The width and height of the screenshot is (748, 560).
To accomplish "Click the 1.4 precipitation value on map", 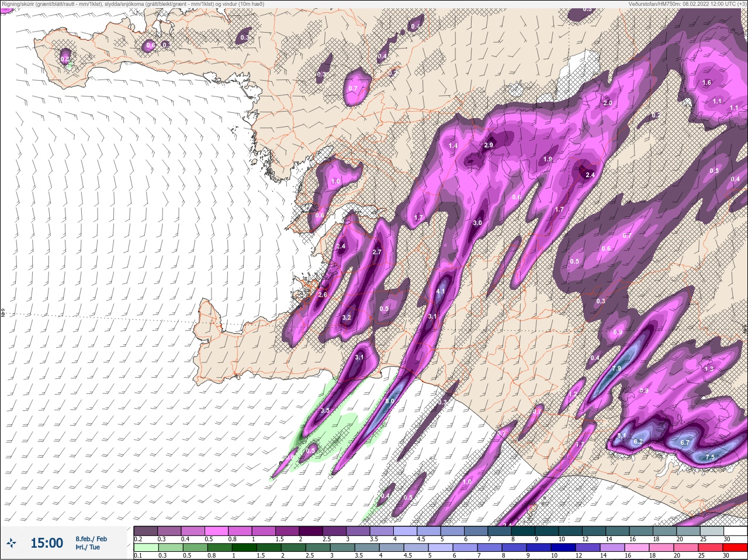I will click(453, 146).
